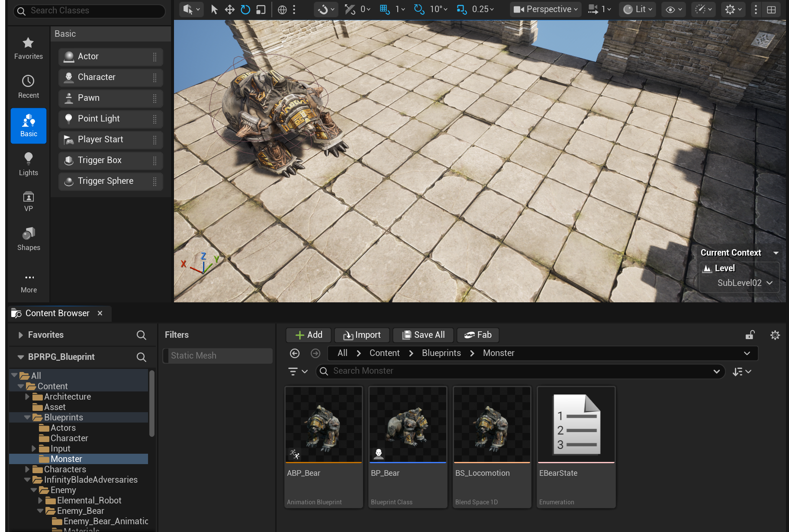Close the Content Browser tab
789x532 pixels.
point(100,313)
